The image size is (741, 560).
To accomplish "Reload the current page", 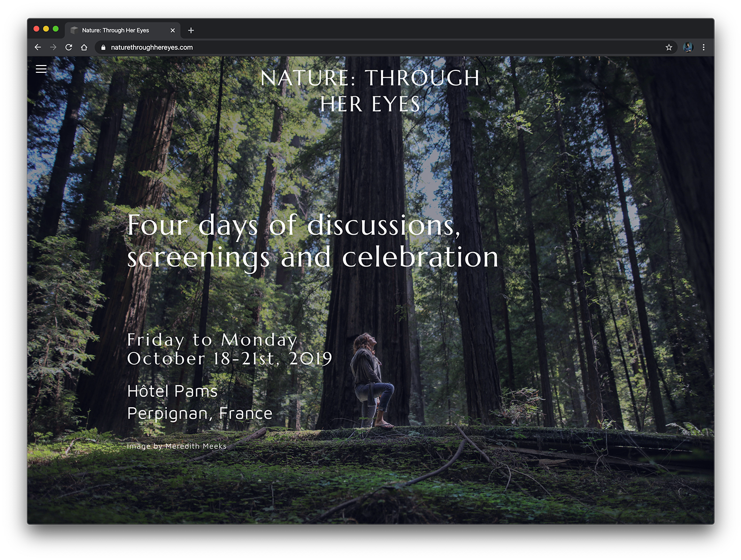I will click(x=69, y=47).
